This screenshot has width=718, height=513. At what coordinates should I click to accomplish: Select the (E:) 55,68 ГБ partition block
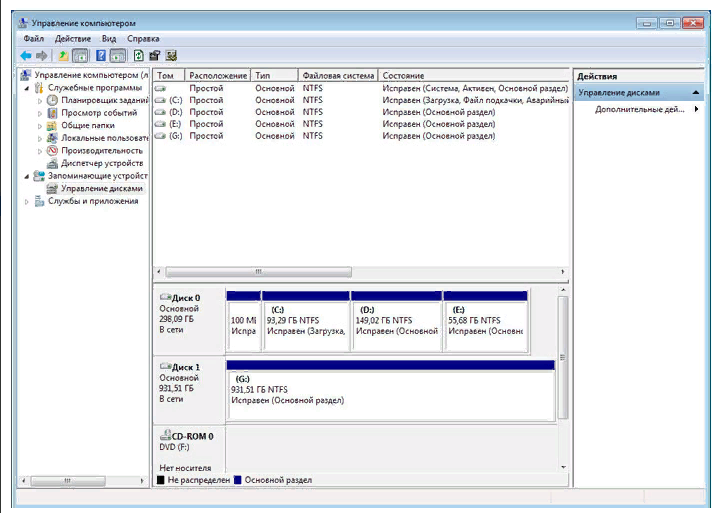click(485, 321)
